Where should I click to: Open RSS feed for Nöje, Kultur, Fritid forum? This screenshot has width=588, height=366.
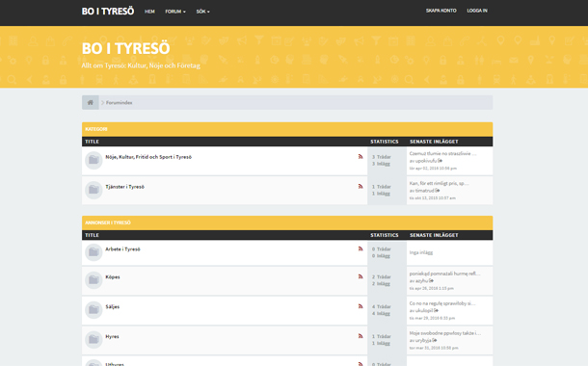click(x=361, y=157)
